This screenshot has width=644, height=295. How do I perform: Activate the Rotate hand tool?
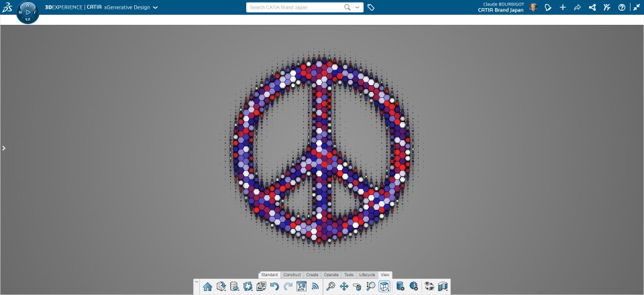358,286
